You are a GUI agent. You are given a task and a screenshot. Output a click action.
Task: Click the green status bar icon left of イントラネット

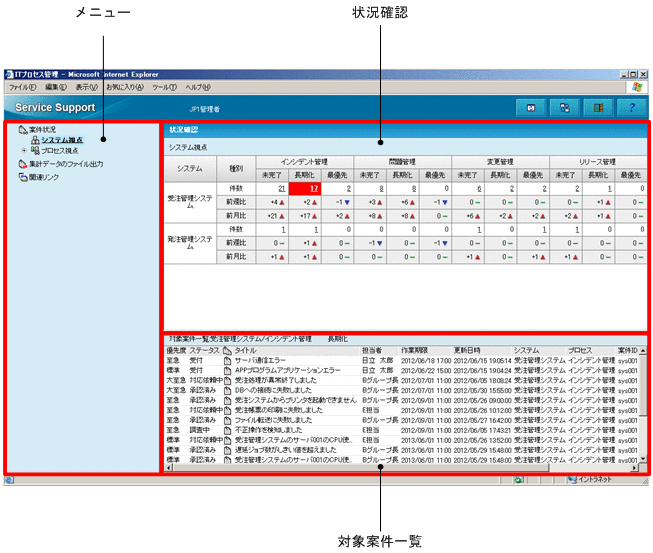pos(518,480)
